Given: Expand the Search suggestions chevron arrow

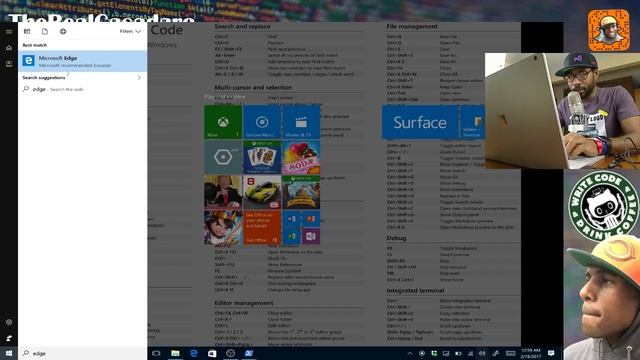Looking at the screenshot, I should [139, 78].
